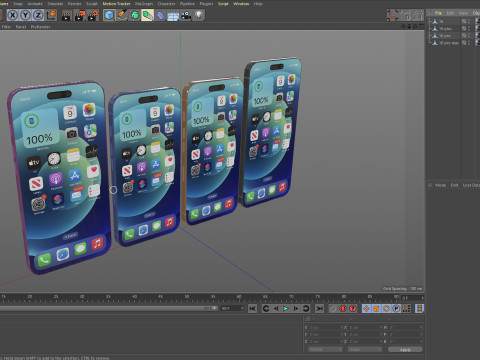Open the Character menu
This screenshot has width=480, height=360.
pyautogui.click(x=166, y=4)
